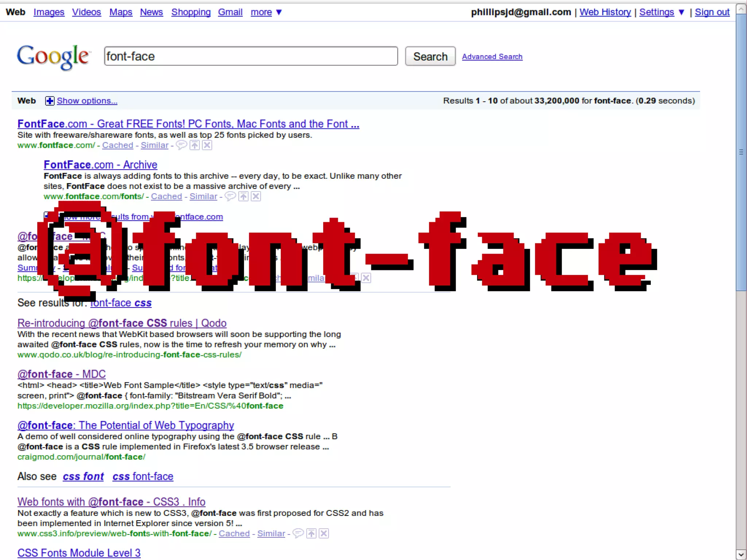Viewport: 747px width, 560px height.
Task: Switch to the News tab
Action: (x=151, y=12)
